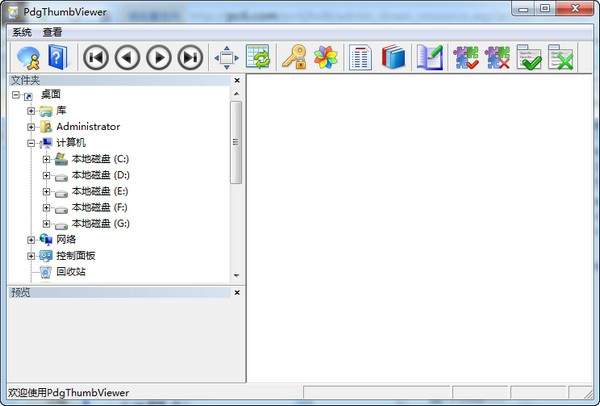Click status text 欢迎使用PdgThumbViewer
600x406 pixels.
[69, 393]
